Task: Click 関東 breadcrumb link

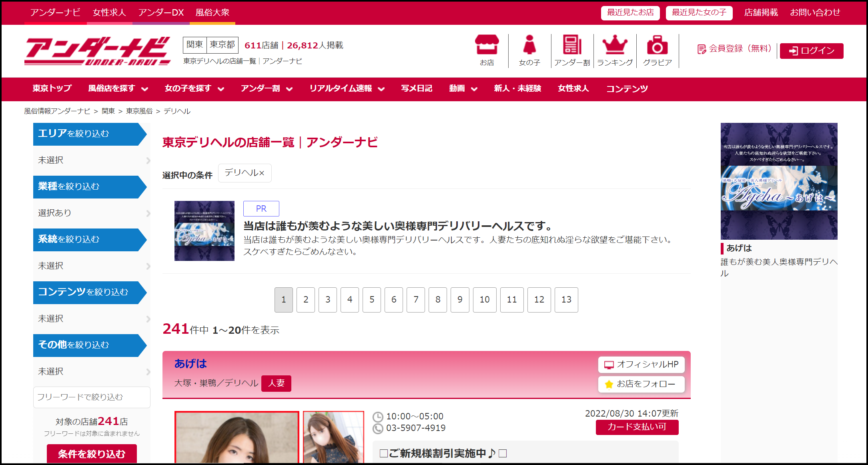Action: (108, 111)
